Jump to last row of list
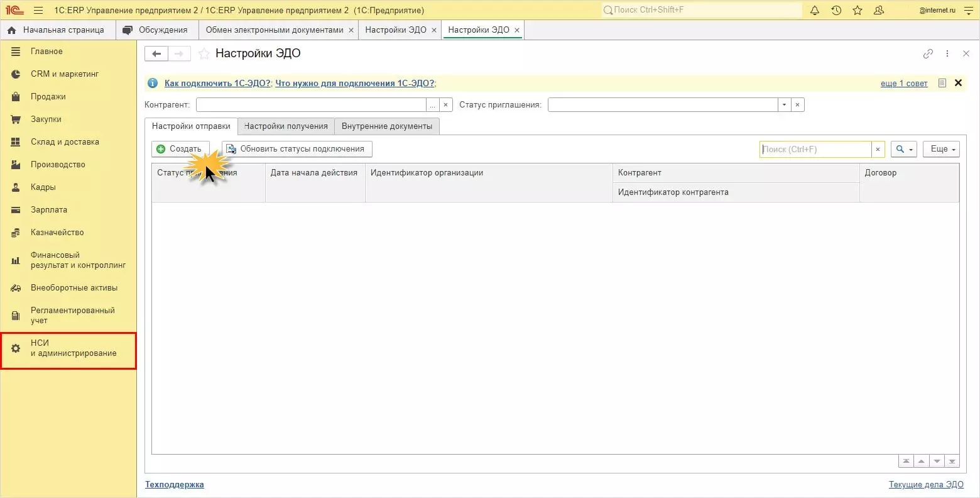 point(952,462)
